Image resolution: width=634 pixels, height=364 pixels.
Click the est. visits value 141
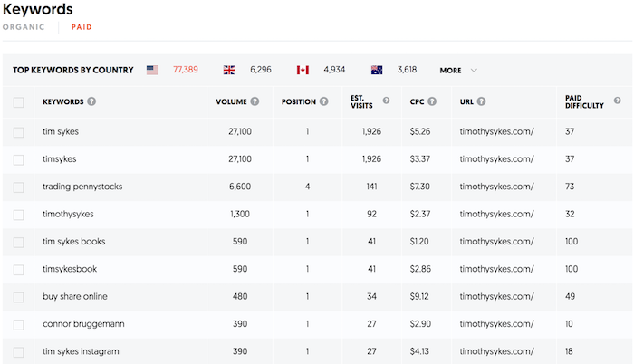click(372, 187)
